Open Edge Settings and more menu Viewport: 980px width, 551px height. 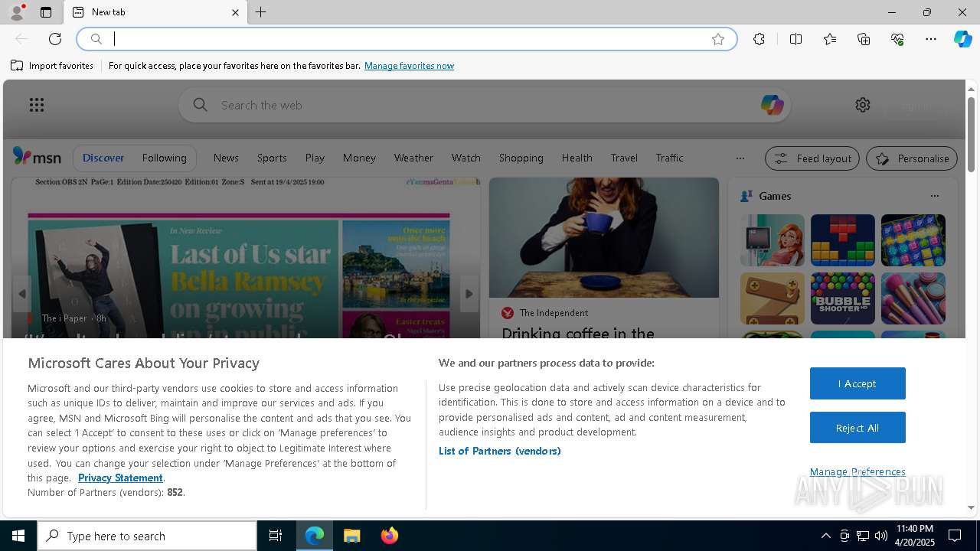coord(931,39)
